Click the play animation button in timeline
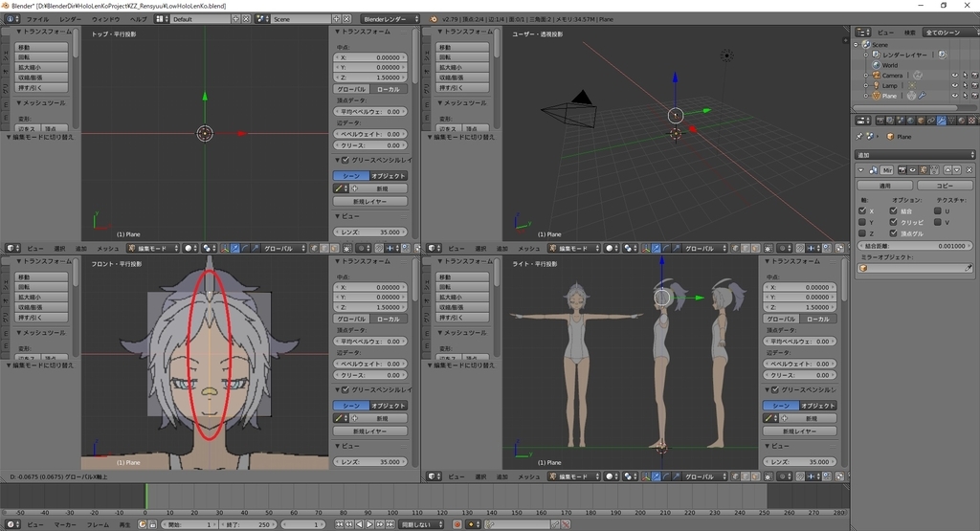This screenshot has height=531, width=980. pyautogui.click(x=369, y=524)
